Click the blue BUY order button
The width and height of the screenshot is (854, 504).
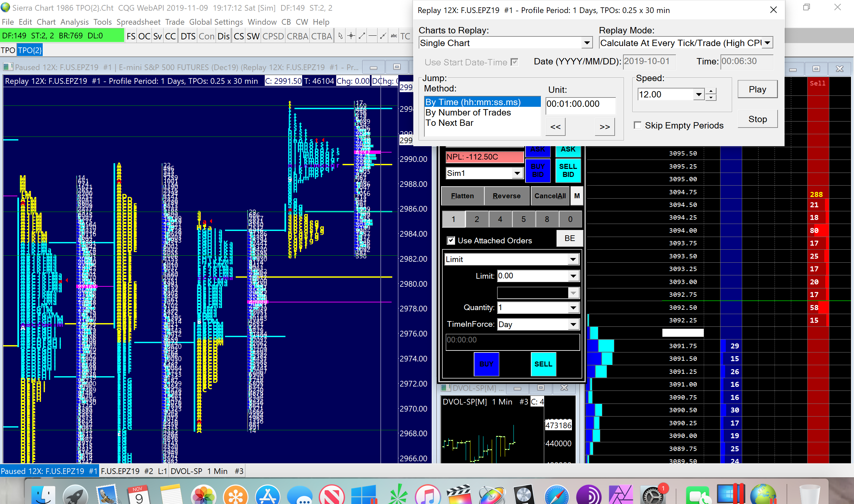[x=486, y=364]
